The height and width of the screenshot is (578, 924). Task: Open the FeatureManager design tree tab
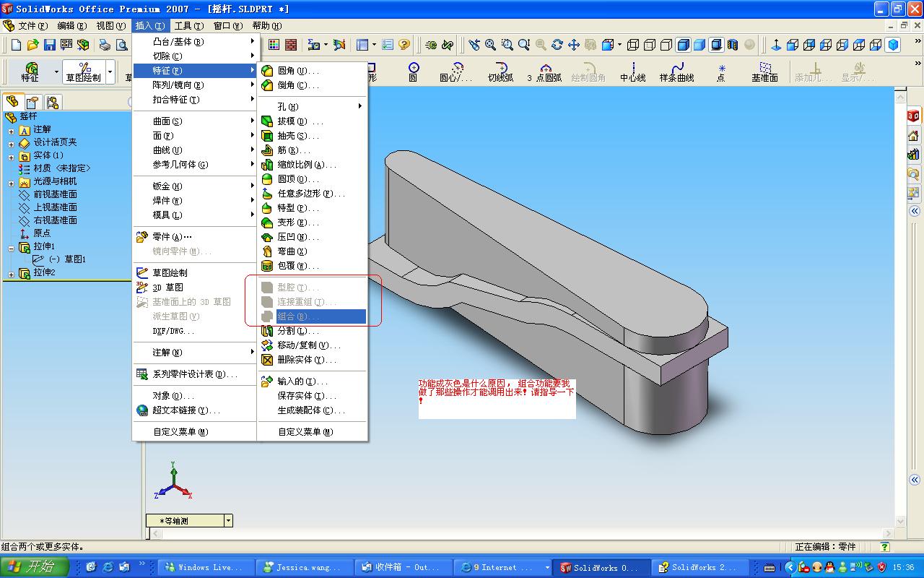click(12, 102)
